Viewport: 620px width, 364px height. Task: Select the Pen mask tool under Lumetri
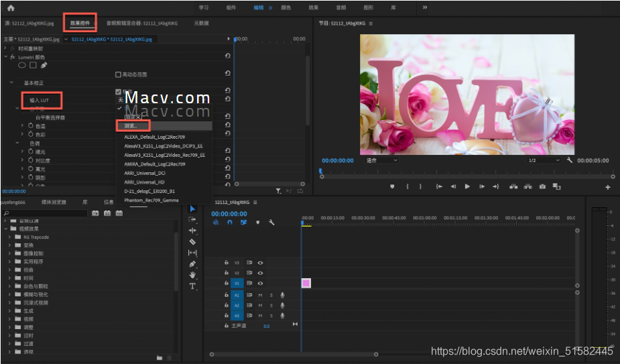click(x=44, y=65)
